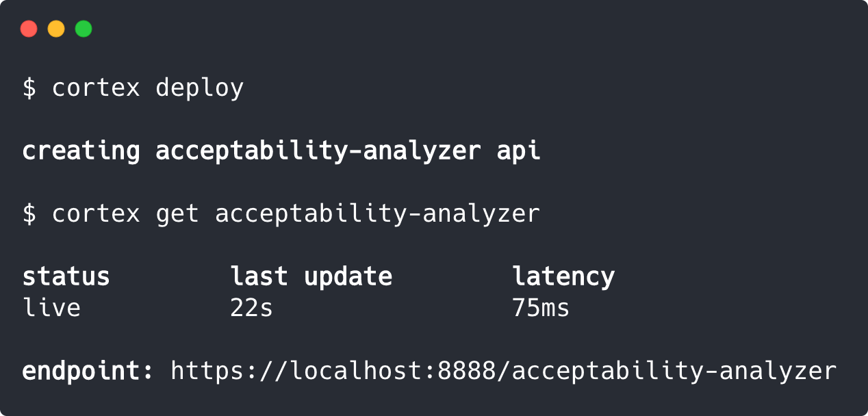Image resolution: width=868 pixels, height=416 pixels.
Task: Click 'acceptability-analyzer' in the creating line
Action: pos(318,151)
